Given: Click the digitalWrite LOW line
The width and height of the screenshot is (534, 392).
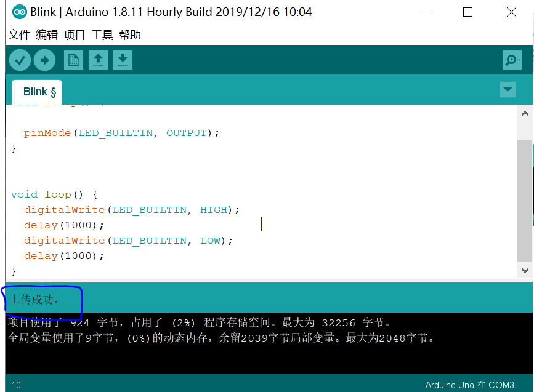Looking at the screenshot, I should (128, 241).
